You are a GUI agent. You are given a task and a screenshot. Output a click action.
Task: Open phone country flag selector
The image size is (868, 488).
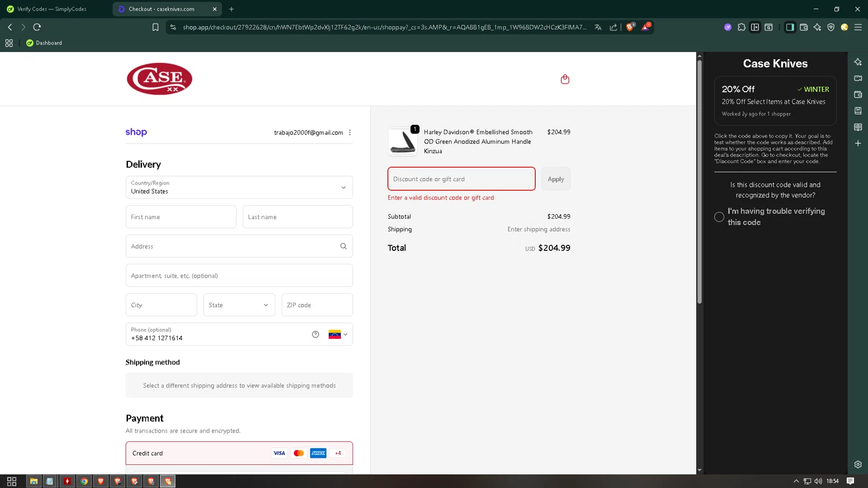coord(338,334)
